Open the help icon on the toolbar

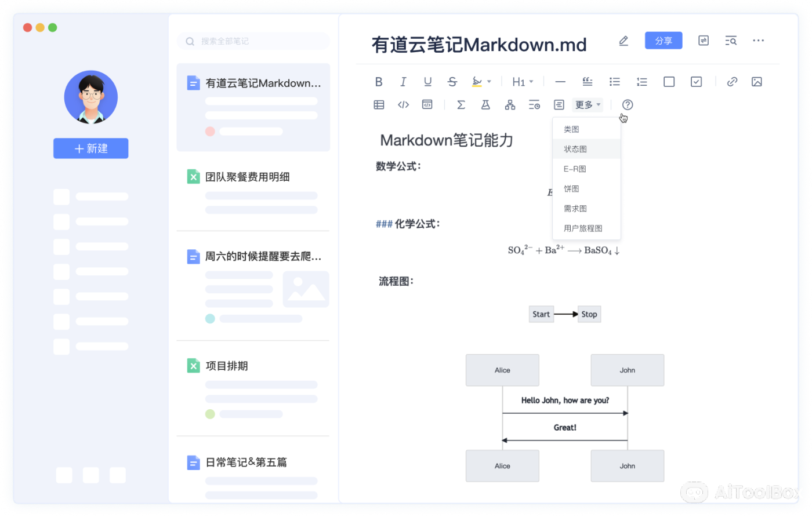click(627, 104)
